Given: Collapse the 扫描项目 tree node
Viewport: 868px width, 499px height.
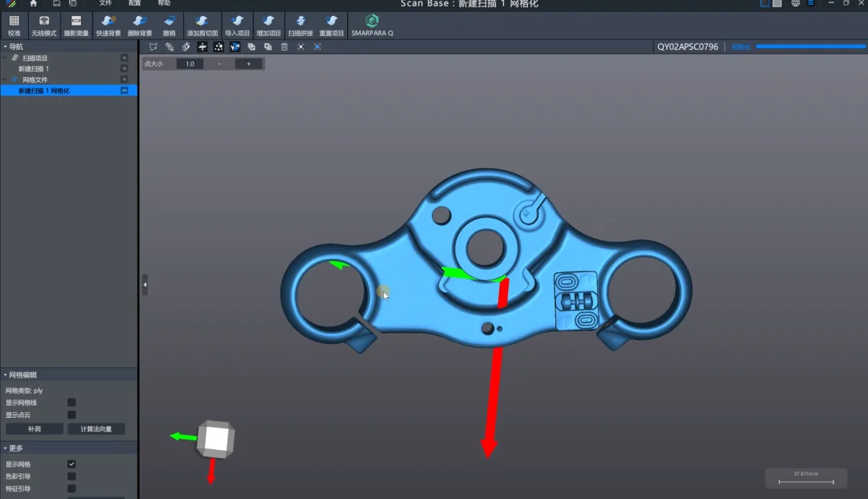Looking at the screenshot, I should pyautogui.click(x=5, y=58).
